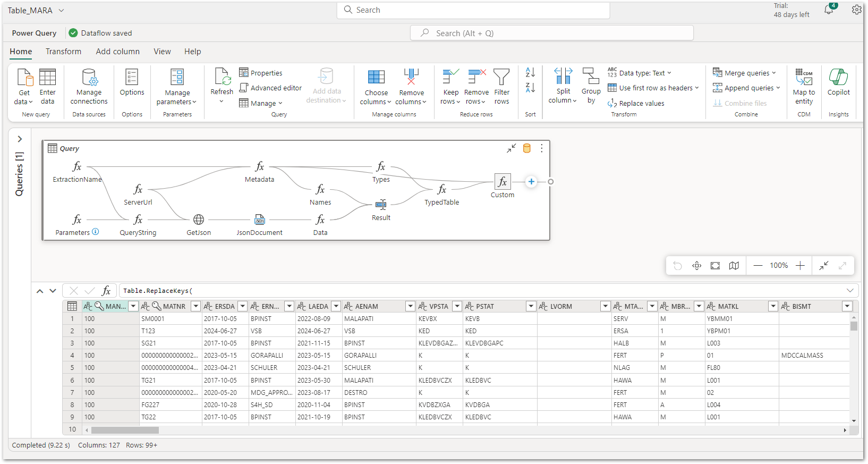Image resolution: width=868 pixels, height=464 pixels.
Task: Launch Copilot from the ribbon
Action: click(838, 82)
